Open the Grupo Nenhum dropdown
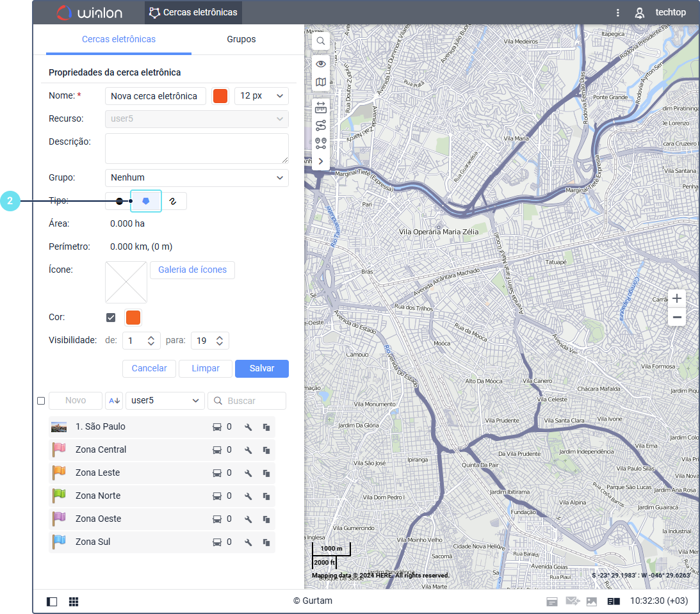 click(197, 177)
